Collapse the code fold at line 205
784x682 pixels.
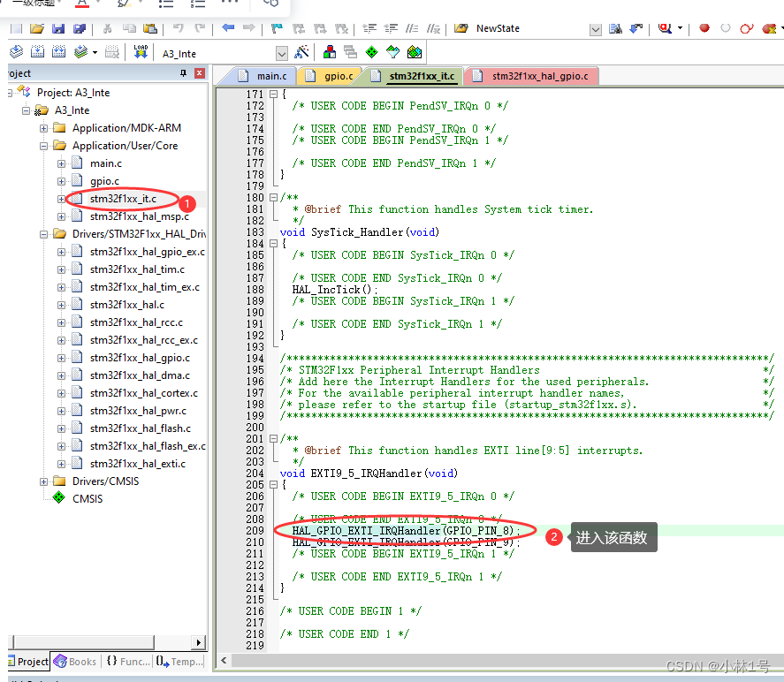coord(273,485)
